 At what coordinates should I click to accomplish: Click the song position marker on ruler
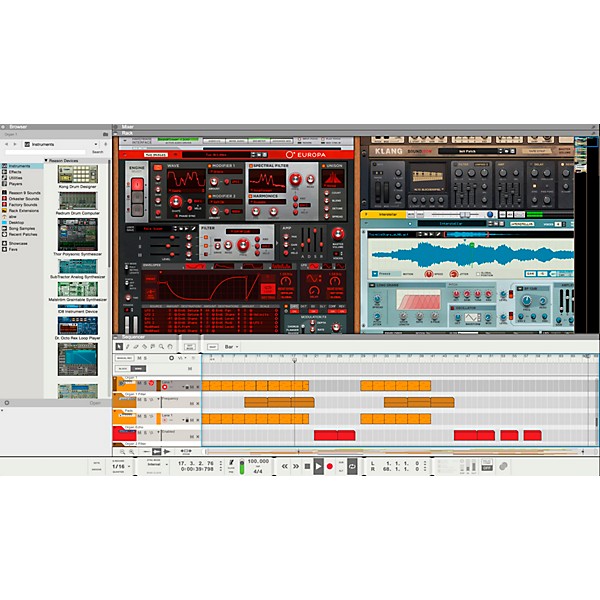coord(294,360)
